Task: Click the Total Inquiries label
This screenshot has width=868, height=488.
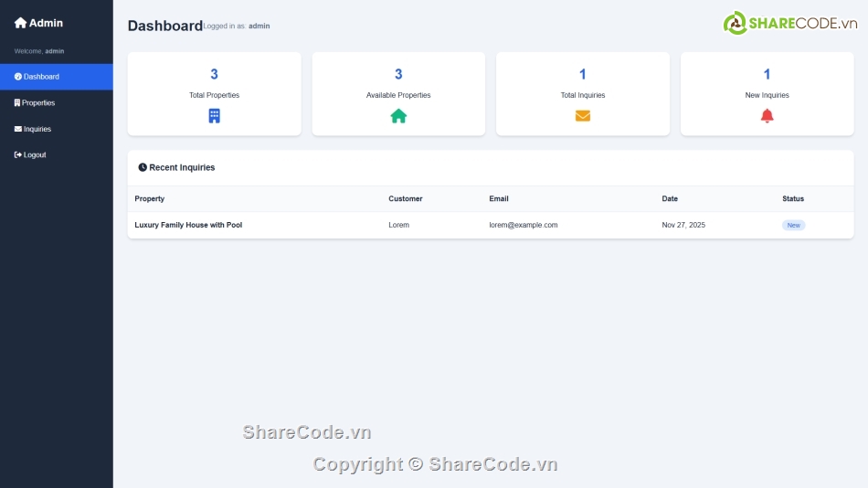Action: pyautogui.click(x=583, y=95)
